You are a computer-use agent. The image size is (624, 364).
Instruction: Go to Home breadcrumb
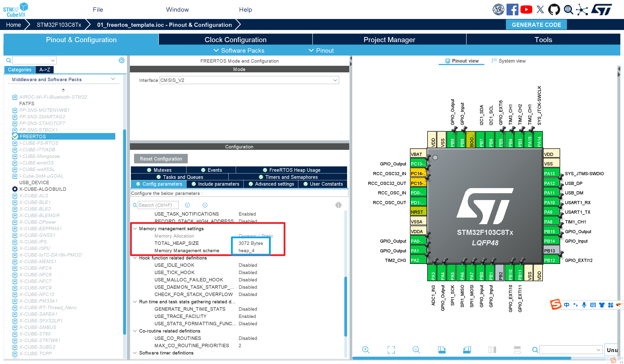13,25
